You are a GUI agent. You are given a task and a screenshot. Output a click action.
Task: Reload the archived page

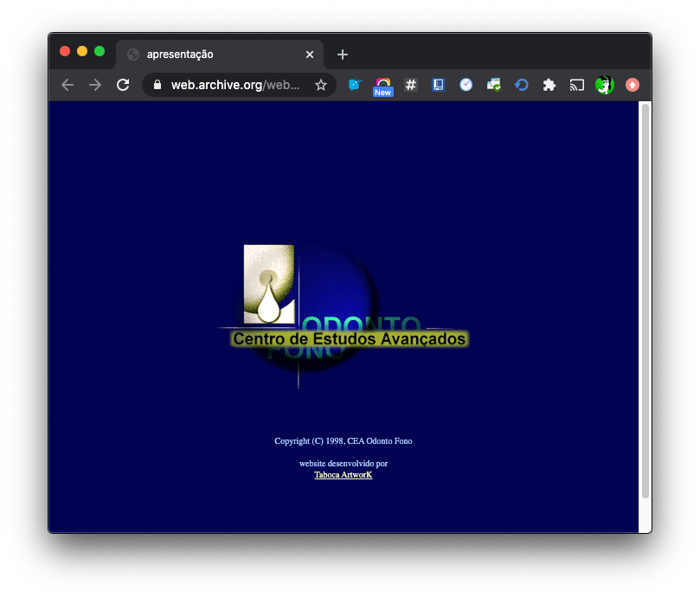[123, 85]
